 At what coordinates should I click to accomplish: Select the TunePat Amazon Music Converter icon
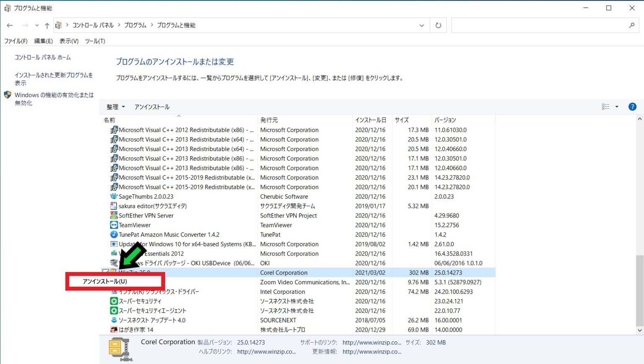click(x=114, y=234)
